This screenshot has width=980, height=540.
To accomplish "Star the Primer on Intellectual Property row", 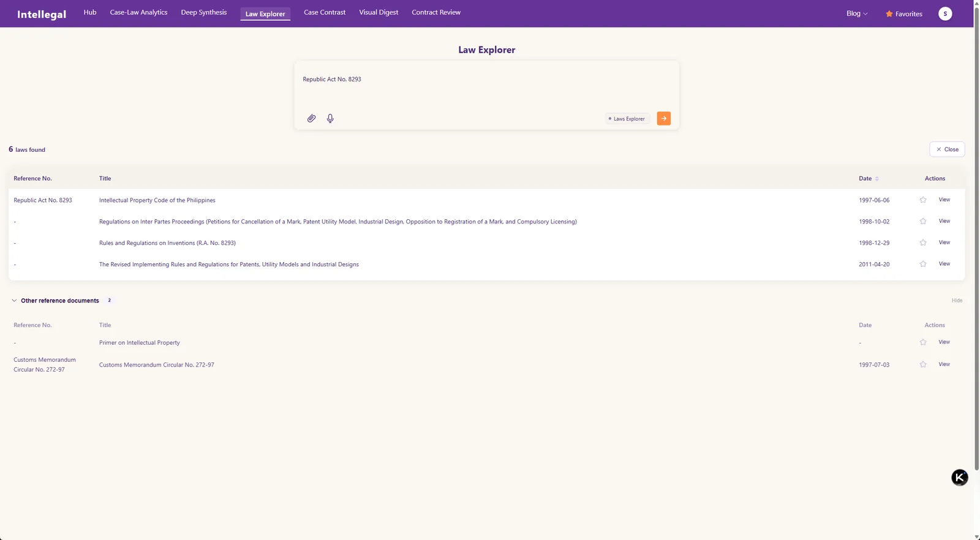I will click(x=923, y=342).
